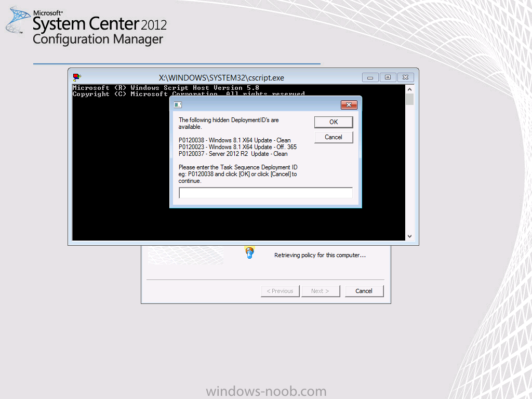Viewport: 532px width, 399px height.
Task: Click "Retrieving policy for this computer..." text
Action: pyautogui.click(x=320, y=255)
